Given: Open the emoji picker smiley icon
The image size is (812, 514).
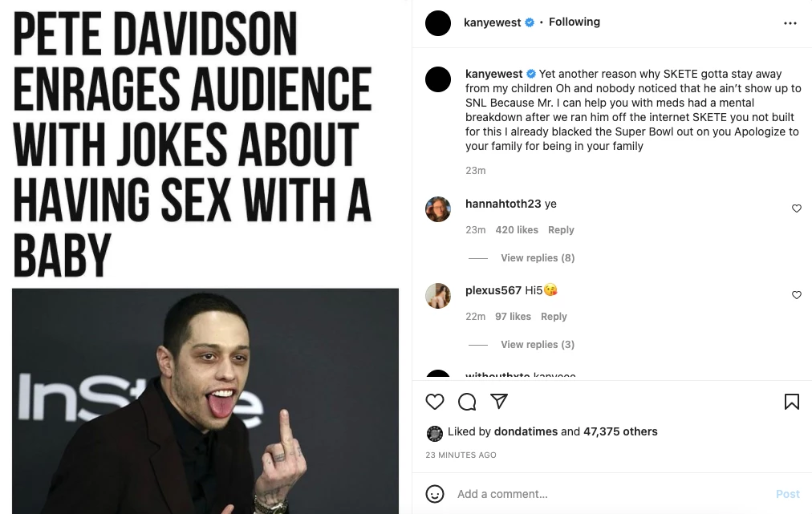Looking at the screenshot, I should (434, 494).
